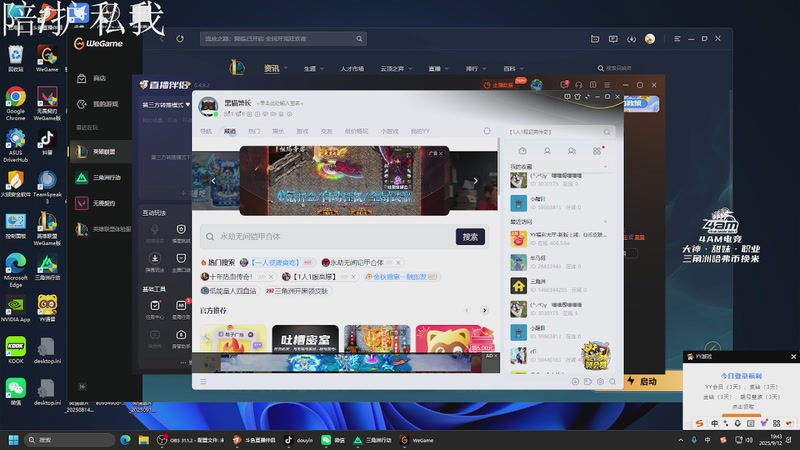Viewport: 800px width, 450px height.
Task: Open the 直播伴侣 menu lines icon
Action: coord(607,85)
